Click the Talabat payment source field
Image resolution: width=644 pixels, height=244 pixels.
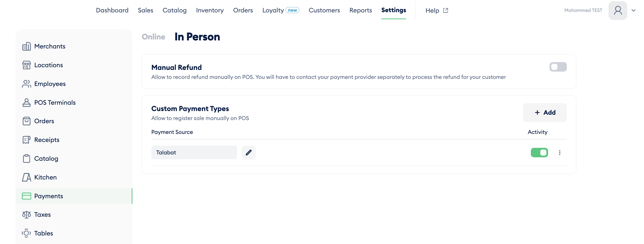coord(194,152)
